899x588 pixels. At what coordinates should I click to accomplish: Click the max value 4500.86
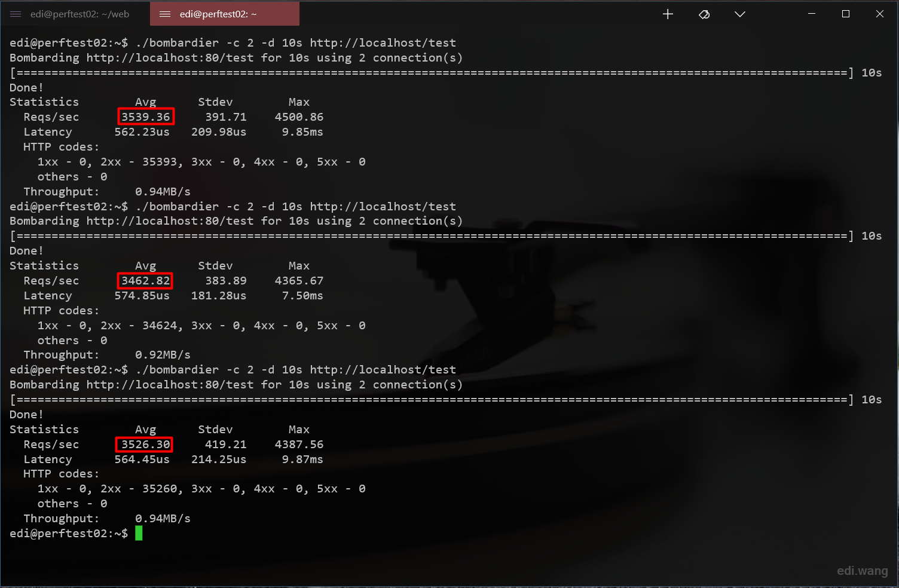pos(299,117)
